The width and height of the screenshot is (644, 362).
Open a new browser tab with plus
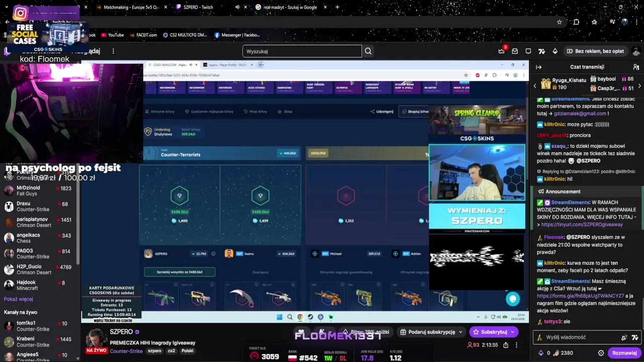(337, 7)
